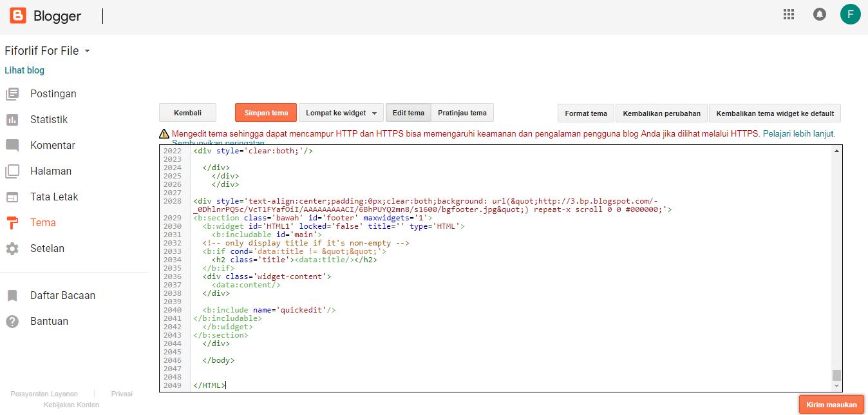Screen dimensions: 868x415
Task: Click the Blogger logo icon
Action: tap(18, 15)
